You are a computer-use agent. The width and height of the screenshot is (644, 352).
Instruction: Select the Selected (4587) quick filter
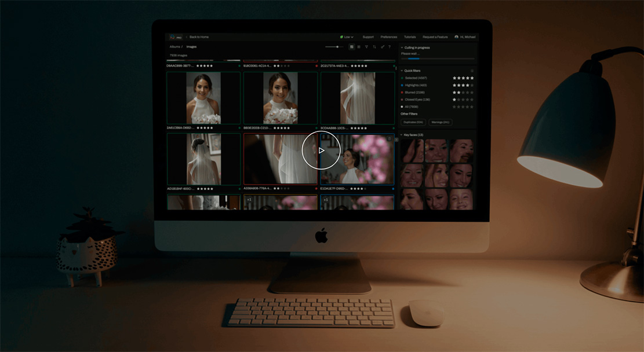(416, 78)
